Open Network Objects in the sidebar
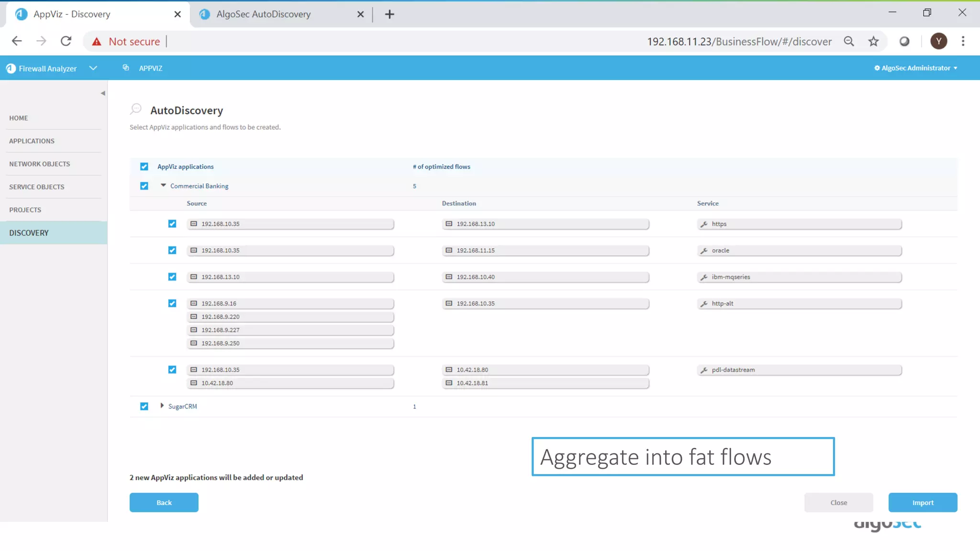This screenshot has height=551, width=980. [40, 164]
